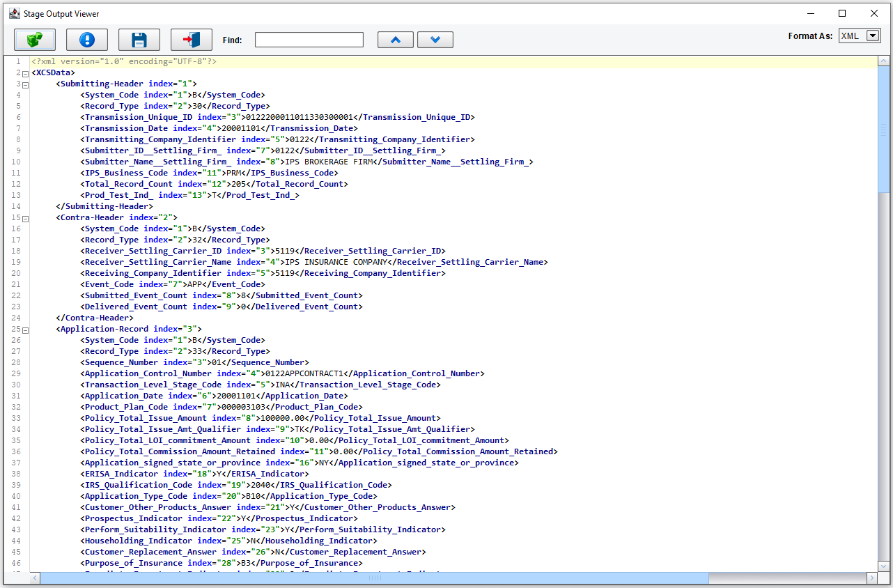Click the Application_Control_Number line
Screen dimensions: 893x588
pyautogui.click(x=282, y=373)
